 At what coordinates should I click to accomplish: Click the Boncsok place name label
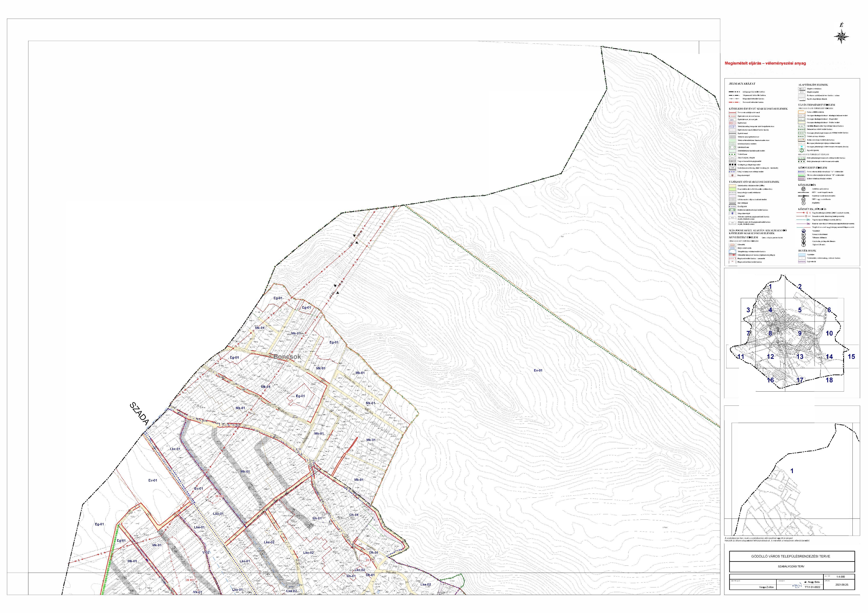pos(287,356)
